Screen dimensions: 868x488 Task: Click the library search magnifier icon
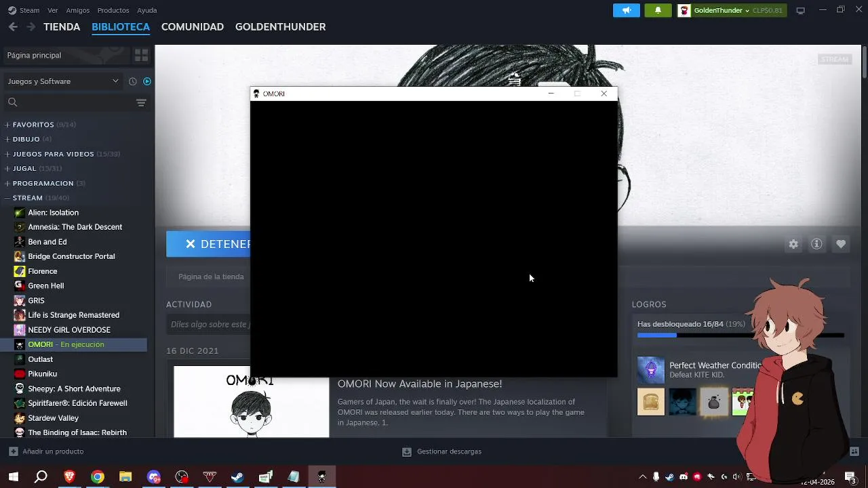[12, 102]
